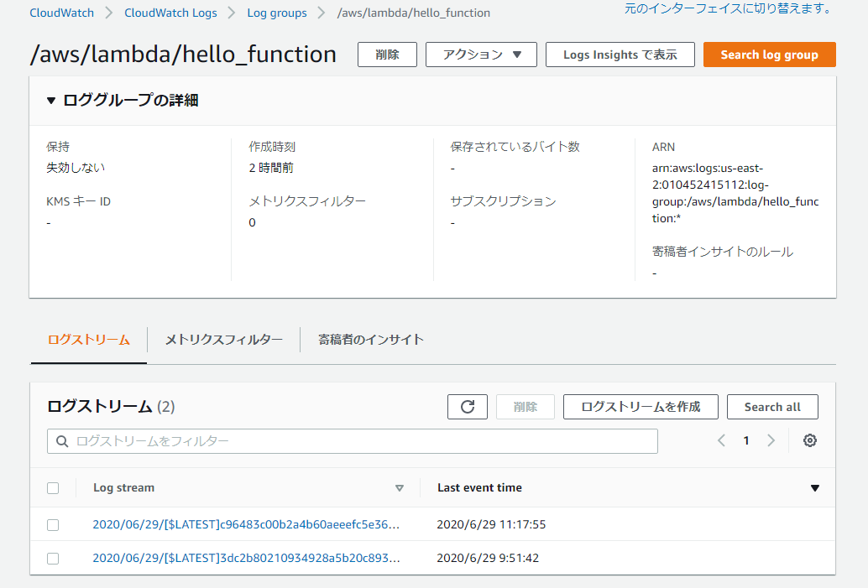Click the Search log group button
Image resolution: width=868 pixels, height=588 pixels.
[770, 55]
